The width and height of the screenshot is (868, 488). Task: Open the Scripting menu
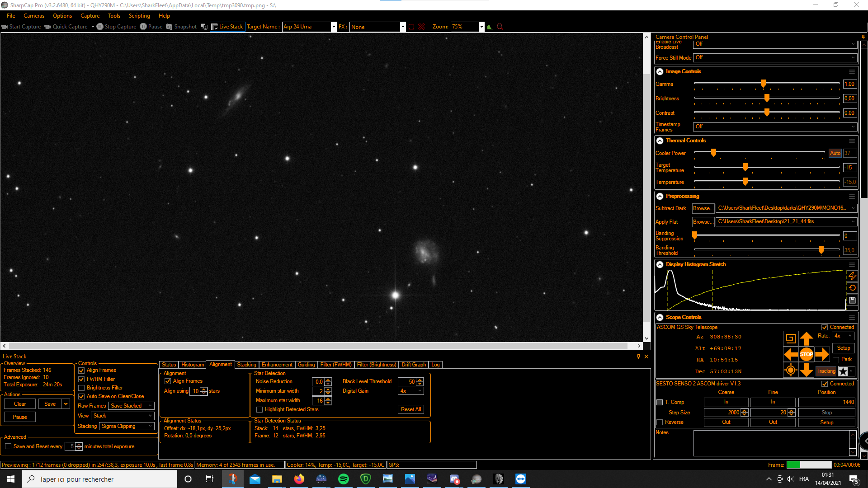pos(139,16)
